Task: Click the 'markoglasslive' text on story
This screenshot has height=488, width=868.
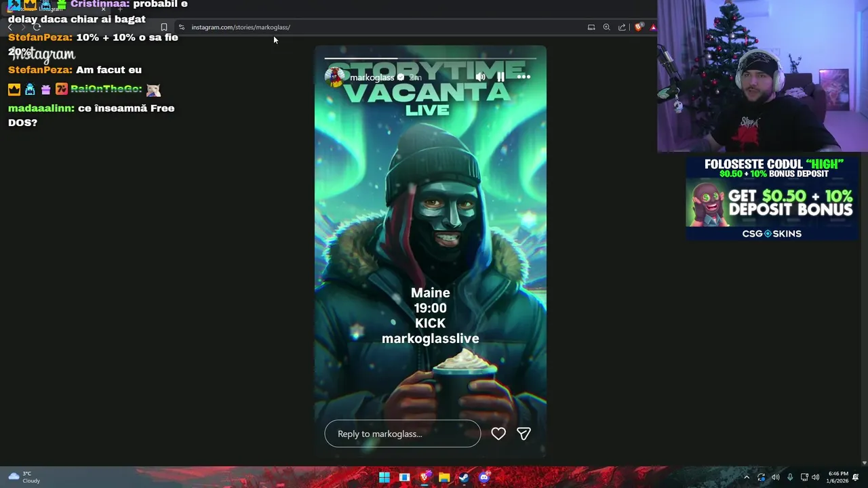Action: tap(431, 338)
